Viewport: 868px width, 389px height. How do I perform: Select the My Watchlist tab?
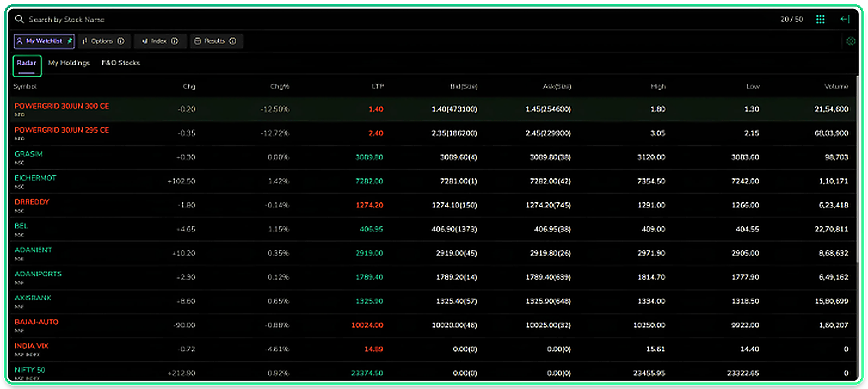pyautogui.click(x=44, y=41)
